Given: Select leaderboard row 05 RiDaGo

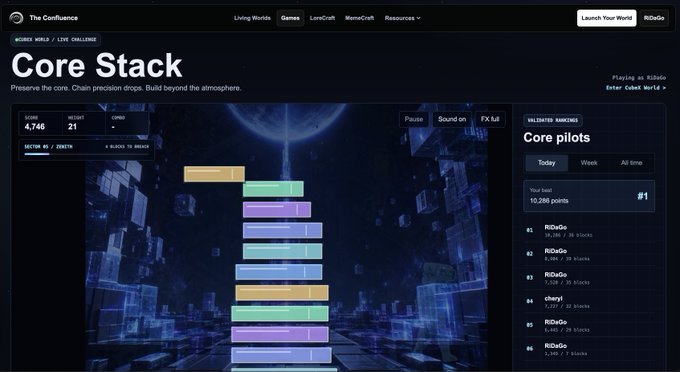Looking at the screenshot, I should click(x=589, y=326).
